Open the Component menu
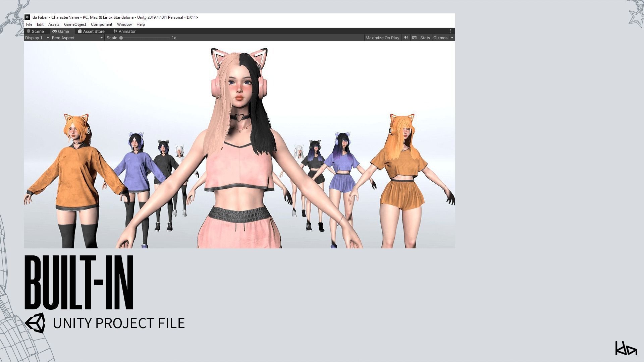This screenshot has height=362, width=644. pyautogui.click(x=101, y=24)
